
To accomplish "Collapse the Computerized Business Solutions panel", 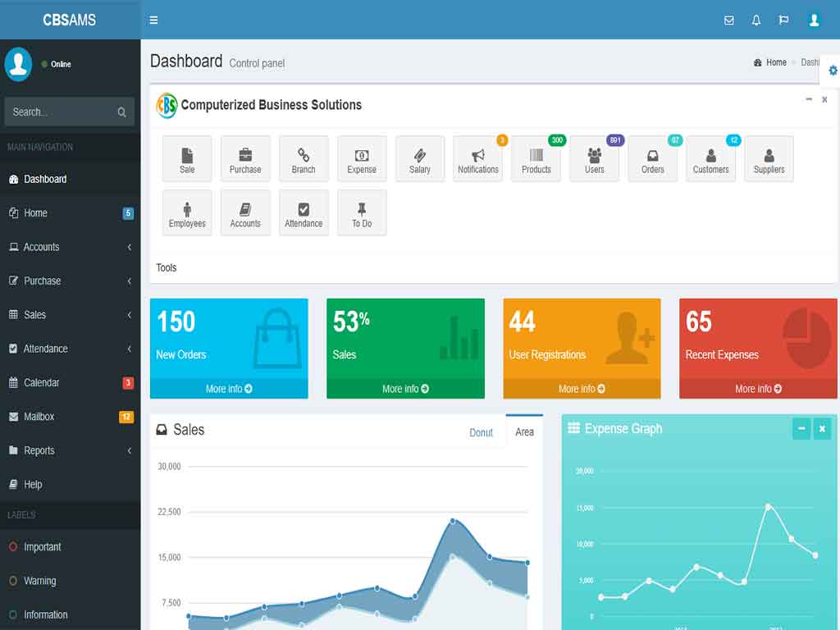I will [x=809, y=99].
